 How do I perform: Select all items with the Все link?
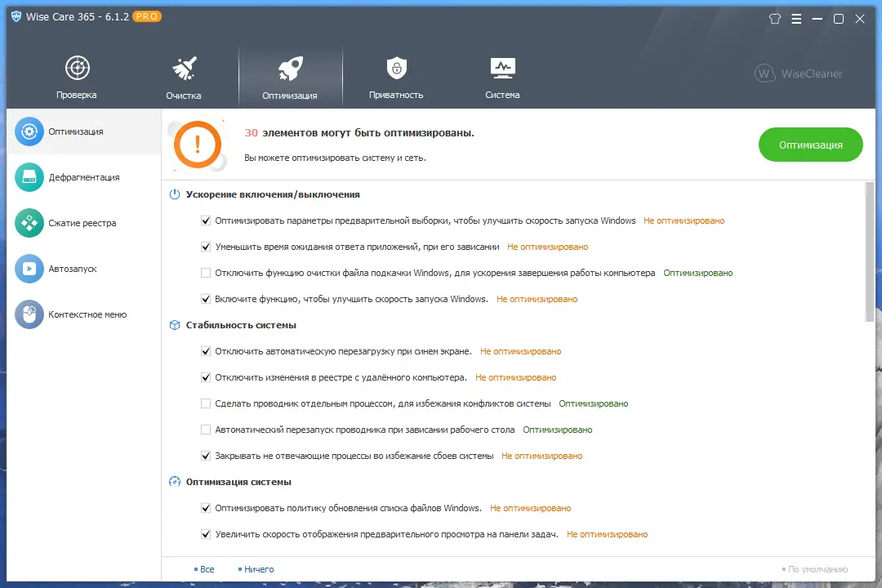coord(207,569)
